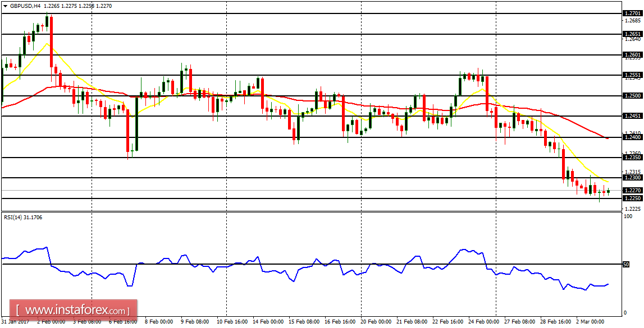Click the 1.2601 price level tag
Viewport: 644px width, 328px height.
pyautogui.click(x=633, y=53)
